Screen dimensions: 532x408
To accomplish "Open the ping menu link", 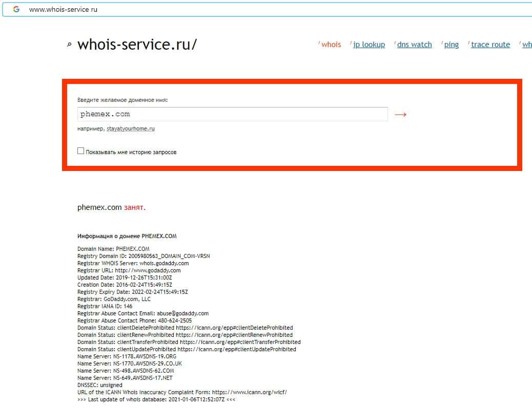I will [x=451, y=45].
